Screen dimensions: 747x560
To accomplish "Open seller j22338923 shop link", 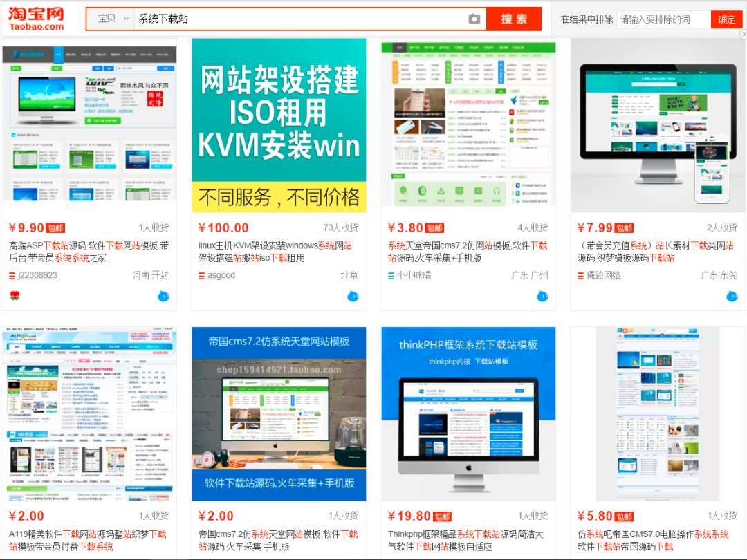I will coord(37,275).
